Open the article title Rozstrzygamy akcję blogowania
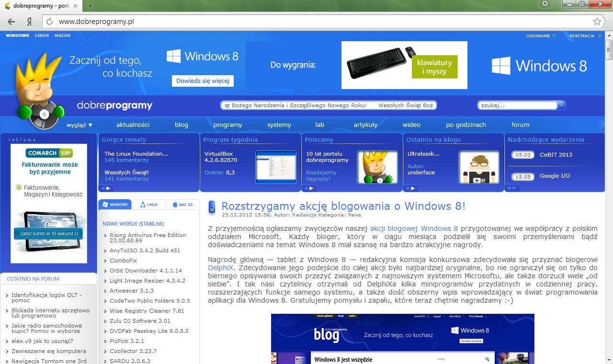Image resolution: width=613 pixels, height=364 pixels. (x=343, y=206)
